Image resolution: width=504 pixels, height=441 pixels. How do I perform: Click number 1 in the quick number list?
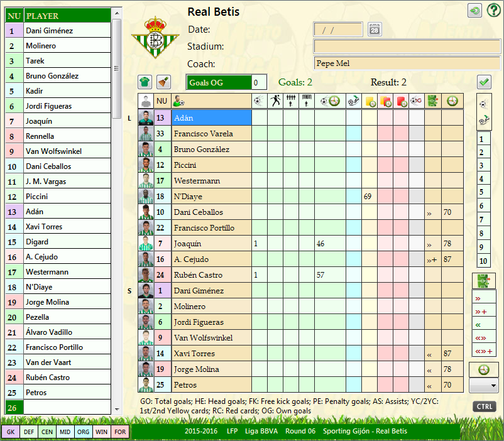483,139
